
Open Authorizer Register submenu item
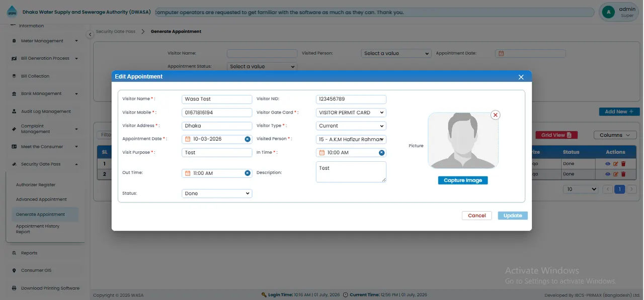[36, 185]
